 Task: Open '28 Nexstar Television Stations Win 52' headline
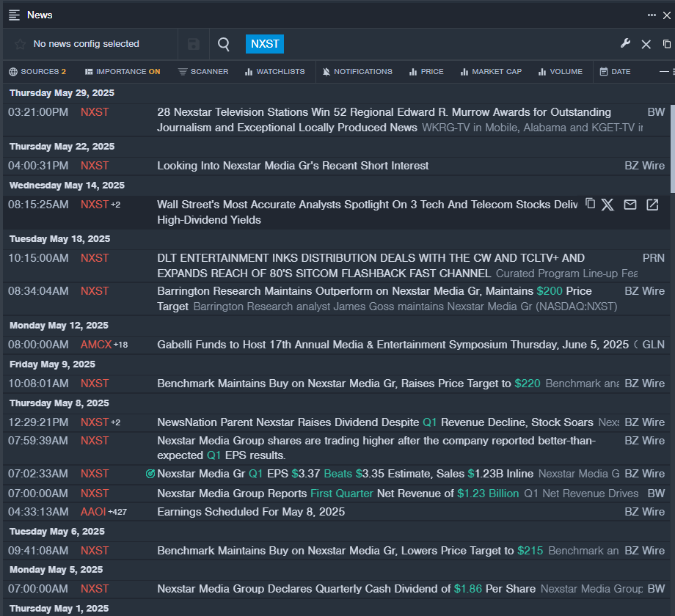[384, 120]
